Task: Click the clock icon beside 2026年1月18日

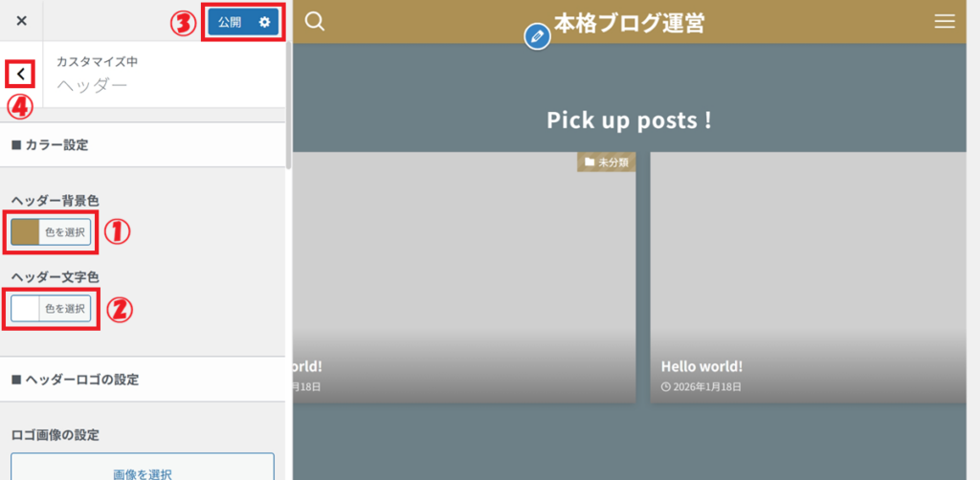Action: pyautogui.click(x=666, y=387)
